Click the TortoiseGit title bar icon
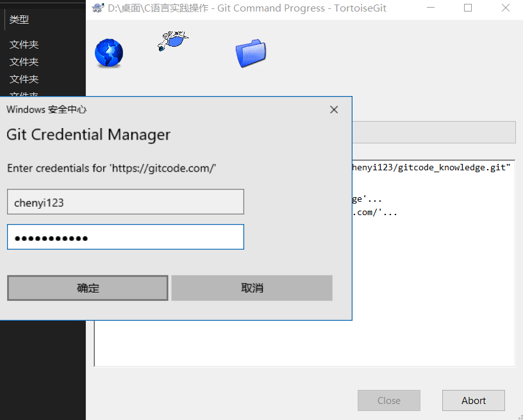523x420 pixels. click(97, 8)
